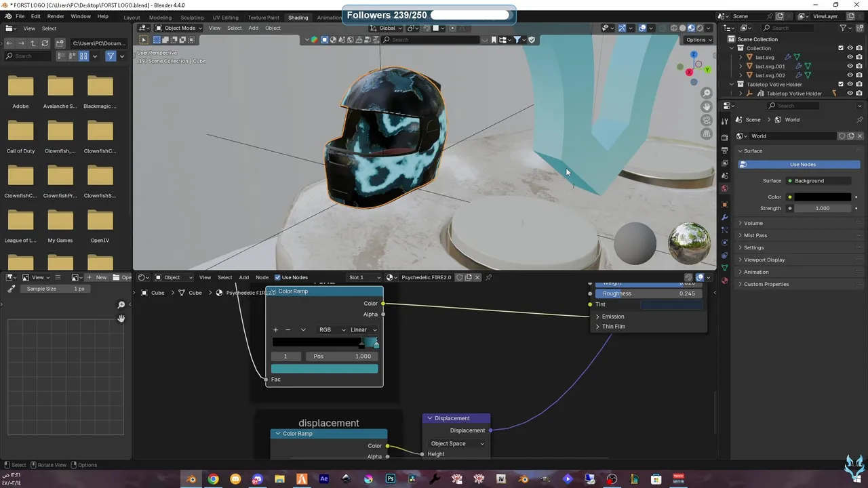This screenshot has width=868, height=488.
Task: Open Chrome from the Windows taskbar
Action: click(214, 479)
